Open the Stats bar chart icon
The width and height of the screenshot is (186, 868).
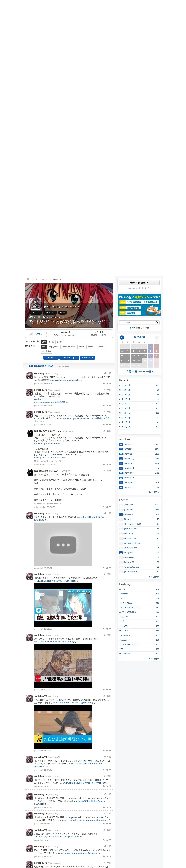(31, 334)
